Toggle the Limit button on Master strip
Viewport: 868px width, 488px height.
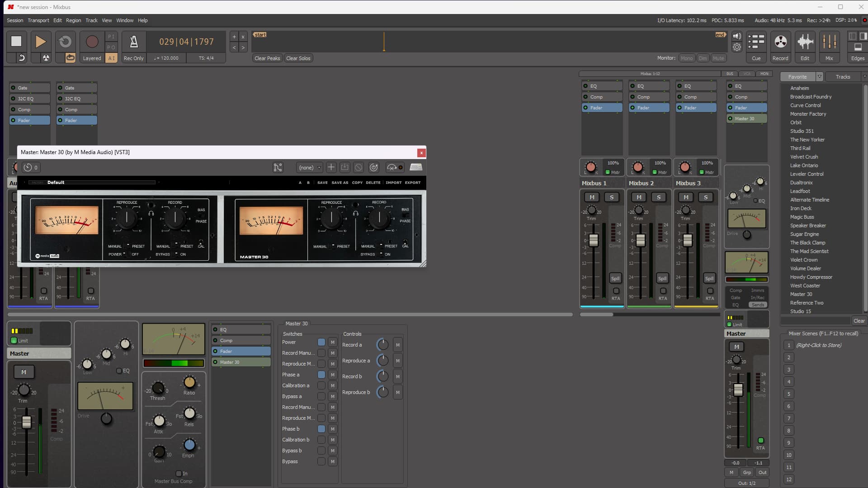(x=14, y=341)
